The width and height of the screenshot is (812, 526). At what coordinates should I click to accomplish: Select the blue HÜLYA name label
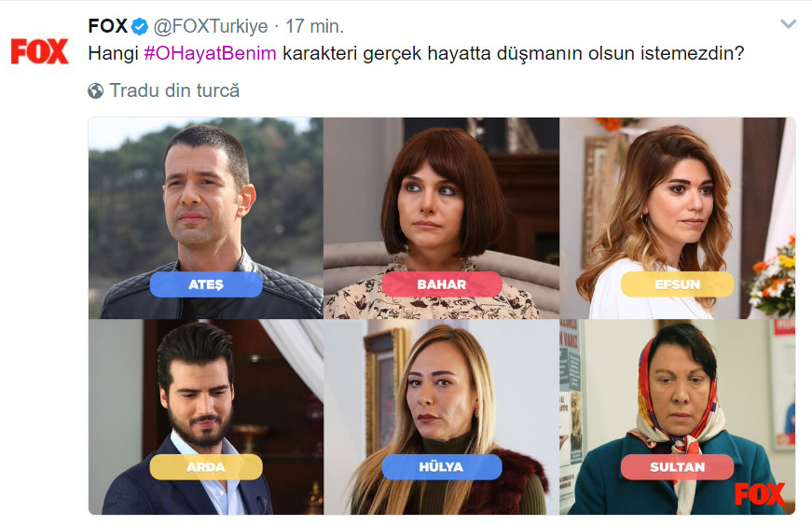tap(442, 467)
